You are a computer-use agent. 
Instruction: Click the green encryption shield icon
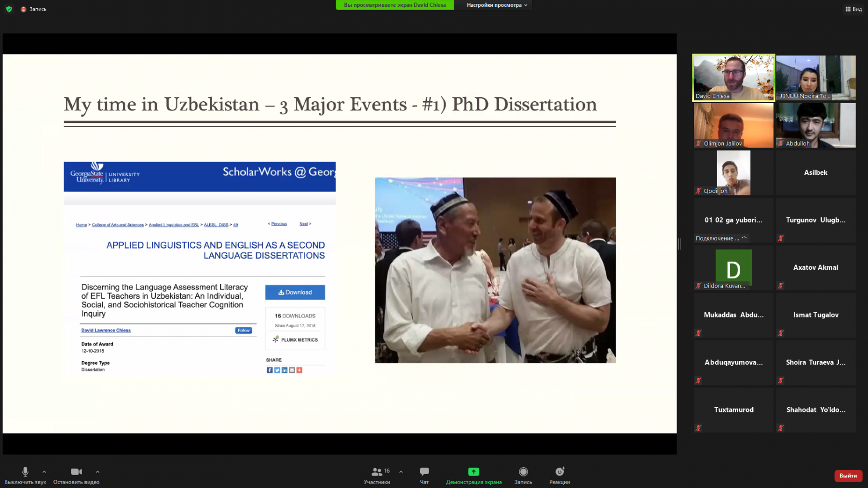(9, 9)
